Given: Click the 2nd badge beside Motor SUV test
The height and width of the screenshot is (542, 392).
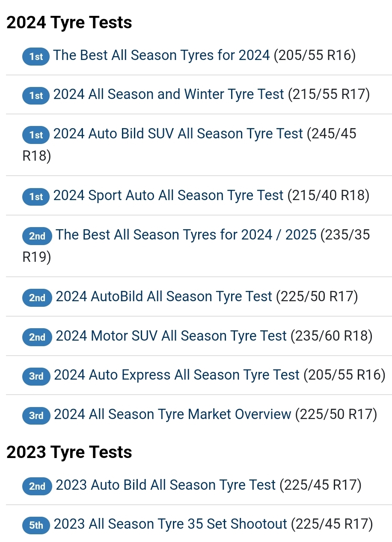Looking at the screenshot, I should point(37,337).
